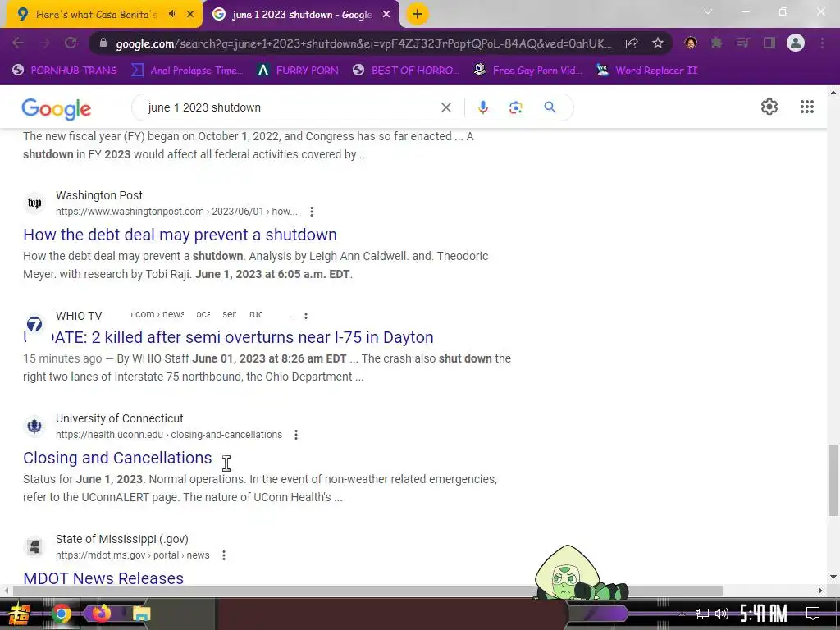Click the State of Mississippi favicon

[34, 547]
